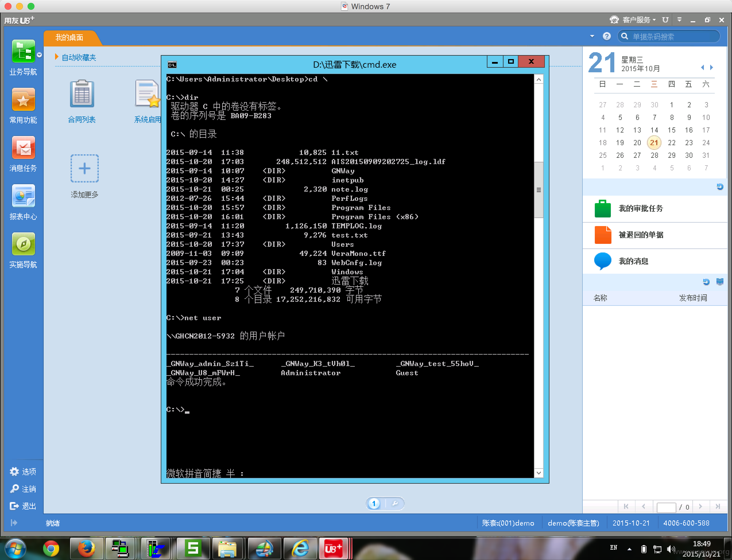732x560 pixels.
Task: Select desktop page 1 indicator
Action: (x=374, y=503)
